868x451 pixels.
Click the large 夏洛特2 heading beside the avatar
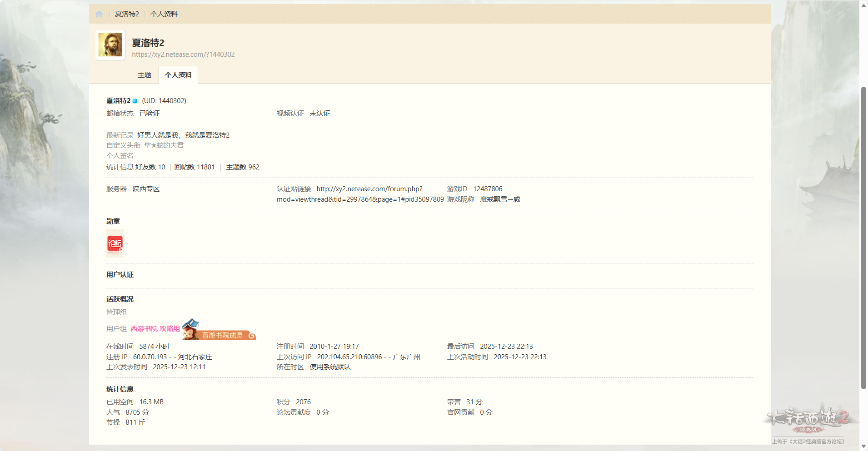(148, 43)
